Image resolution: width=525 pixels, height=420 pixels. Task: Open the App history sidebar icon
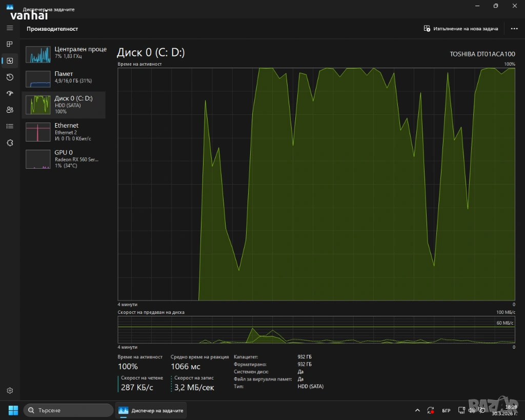(x=10, y=77)
